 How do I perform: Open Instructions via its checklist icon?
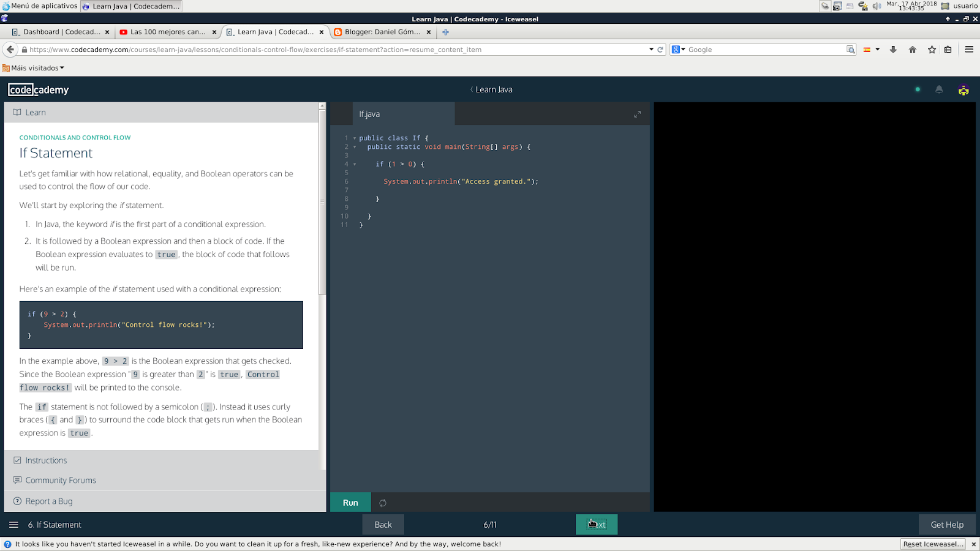point(18,460)
